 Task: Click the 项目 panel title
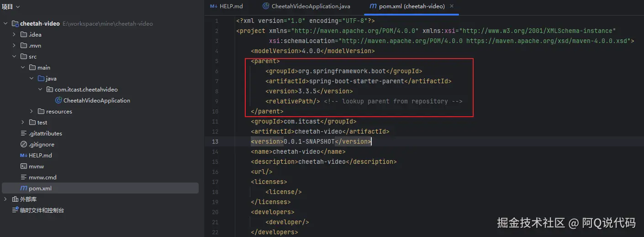7,7
